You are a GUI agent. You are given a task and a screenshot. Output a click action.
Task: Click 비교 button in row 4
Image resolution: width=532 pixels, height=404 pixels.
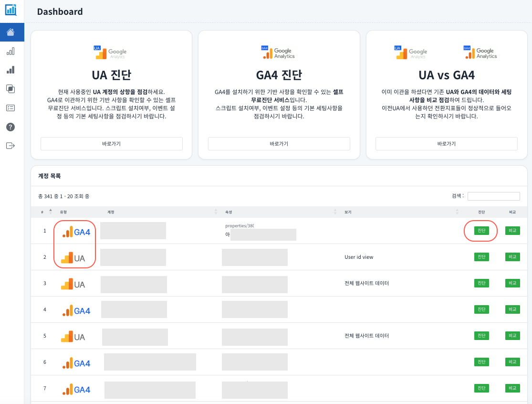(512, 309)
